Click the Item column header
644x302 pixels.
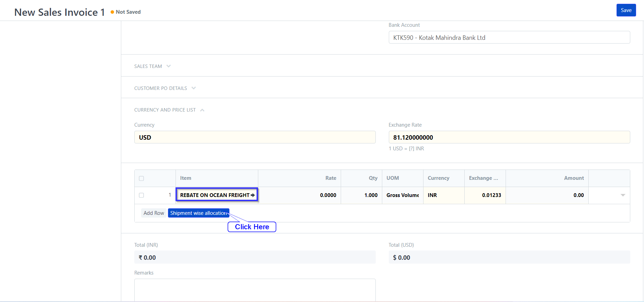(x=217, y=178)
